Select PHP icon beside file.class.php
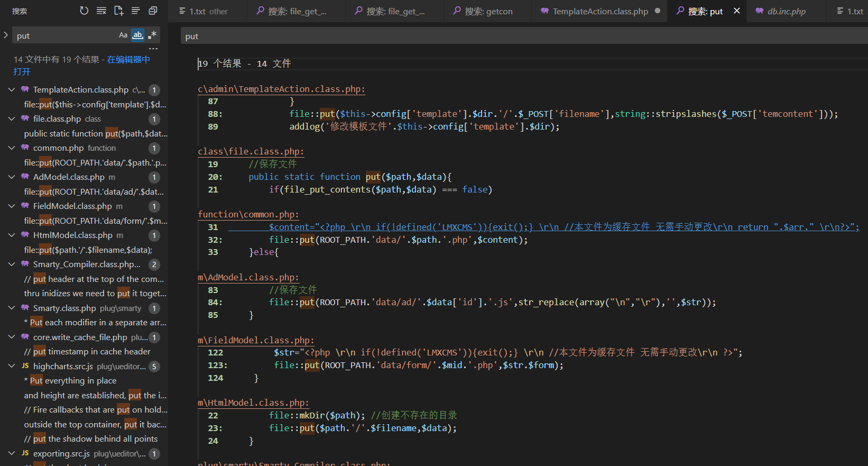 (25, 118)
